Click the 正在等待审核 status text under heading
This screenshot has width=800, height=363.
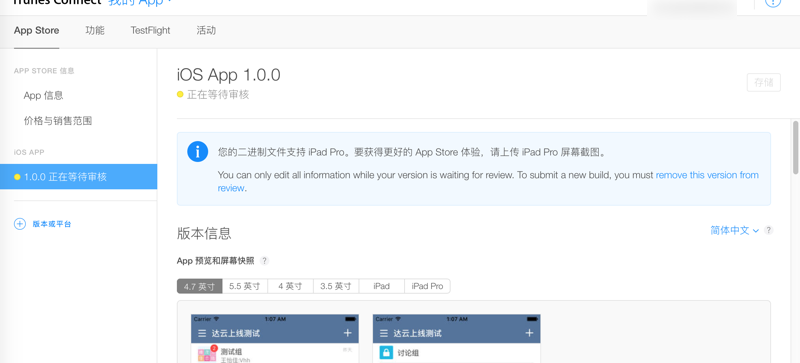tap(218, 94)
